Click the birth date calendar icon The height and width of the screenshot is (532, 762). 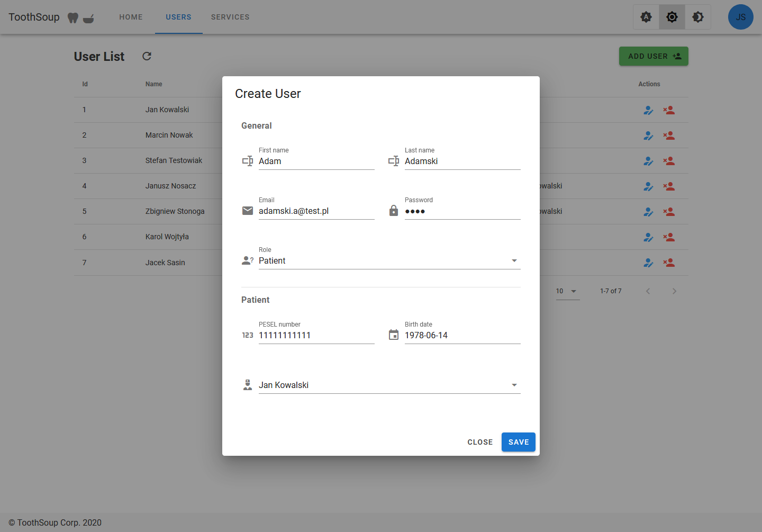[394, 335]
